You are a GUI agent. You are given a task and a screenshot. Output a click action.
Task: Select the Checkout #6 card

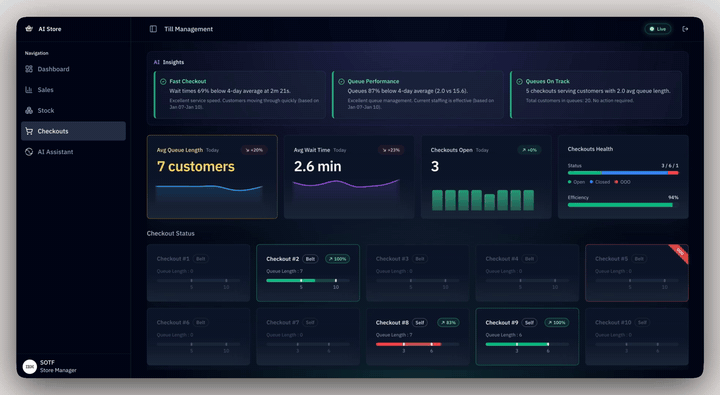pos(198,337)
